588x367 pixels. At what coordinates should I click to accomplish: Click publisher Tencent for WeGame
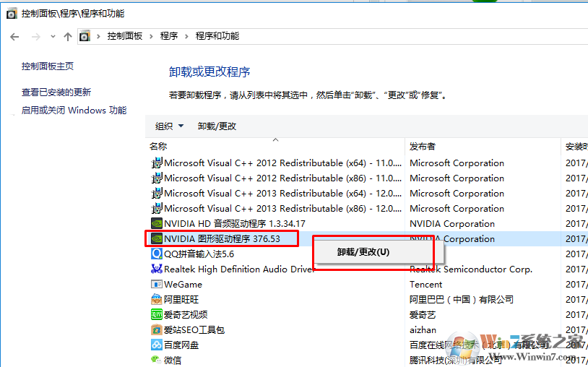[x=425, y=285]
